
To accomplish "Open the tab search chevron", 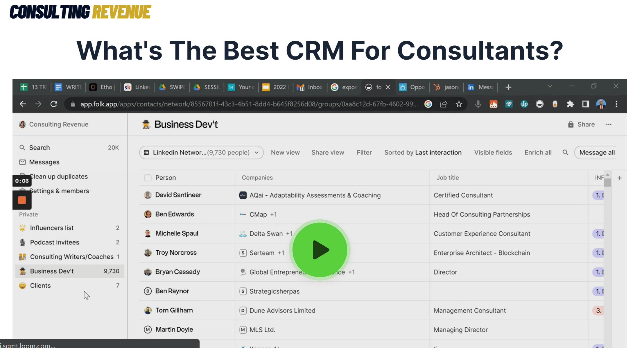I will 550,86.
